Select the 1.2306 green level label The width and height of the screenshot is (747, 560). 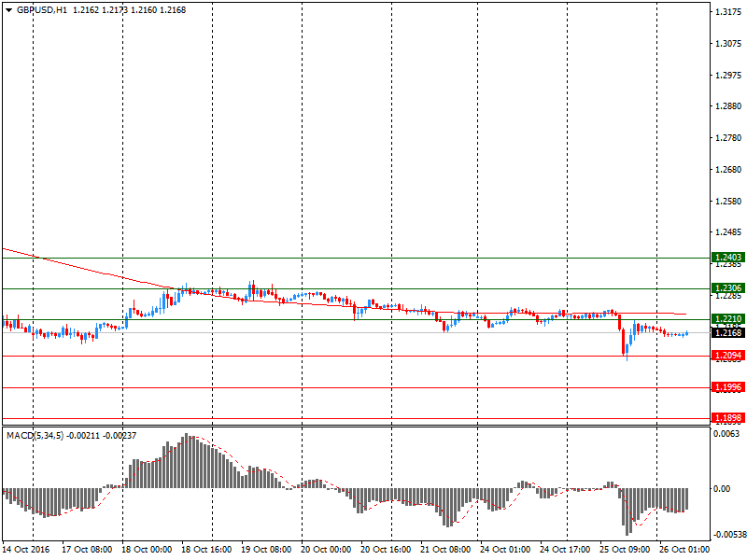click(728, 288)
